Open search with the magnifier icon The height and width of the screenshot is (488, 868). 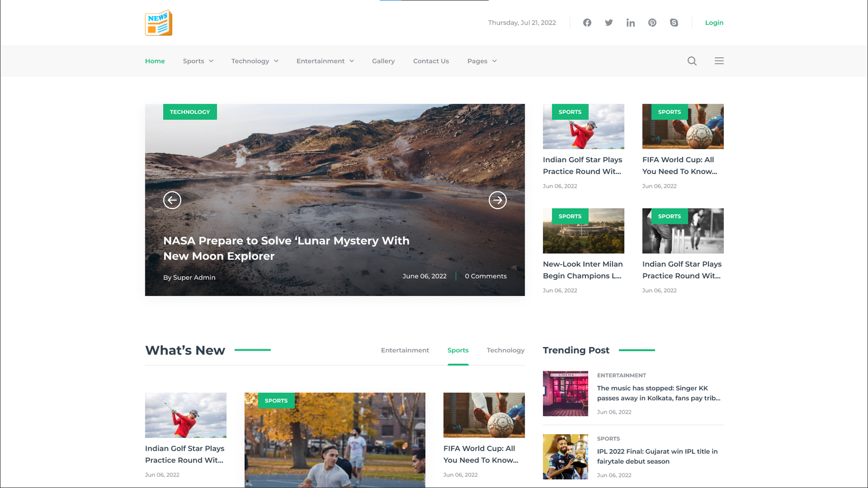tap(692, 61)
